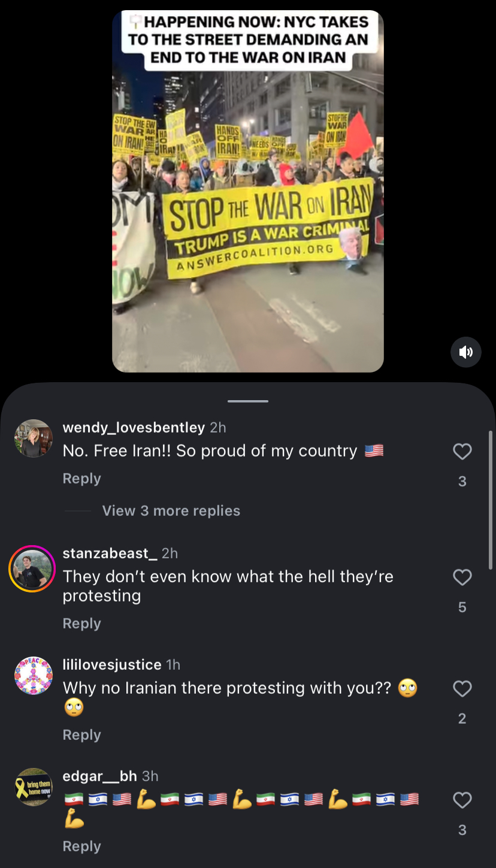Open stanzabeast_'s story ring avatar
This screenshot has height=868, width=496.
coord(32,569)
